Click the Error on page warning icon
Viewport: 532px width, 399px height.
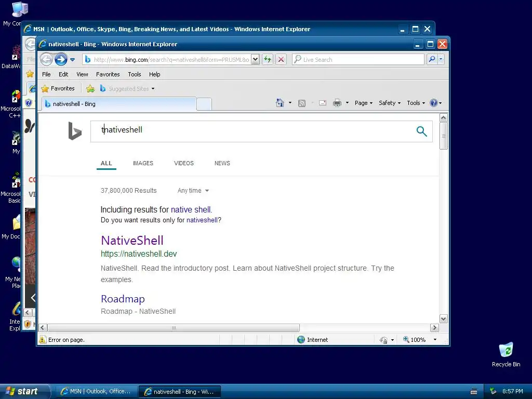coord(43,340)
